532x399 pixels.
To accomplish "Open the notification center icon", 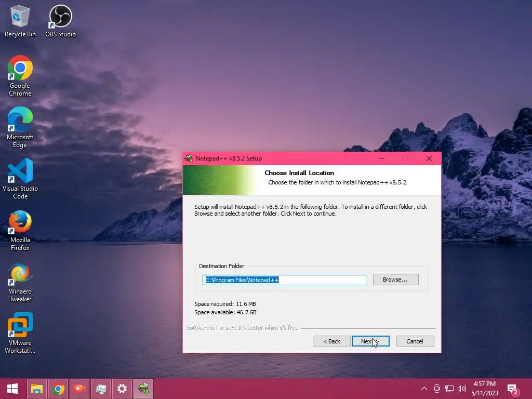I will 512,389.
